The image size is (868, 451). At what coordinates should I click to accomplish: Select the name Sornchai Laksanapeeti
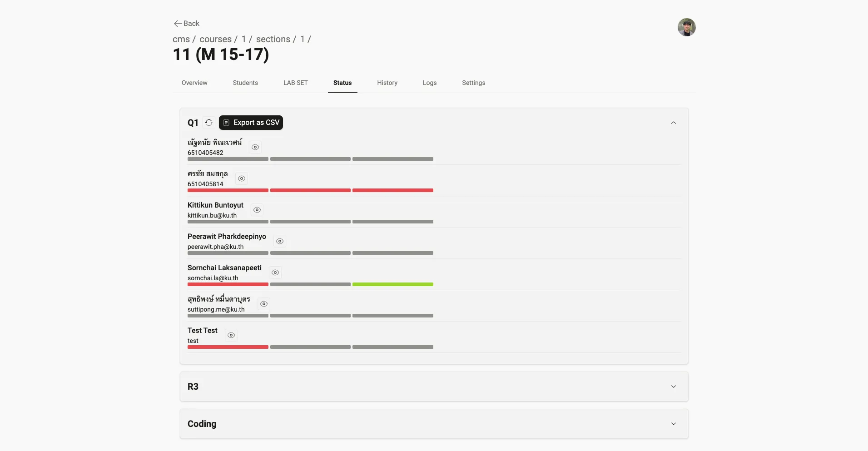click(224, 268)
